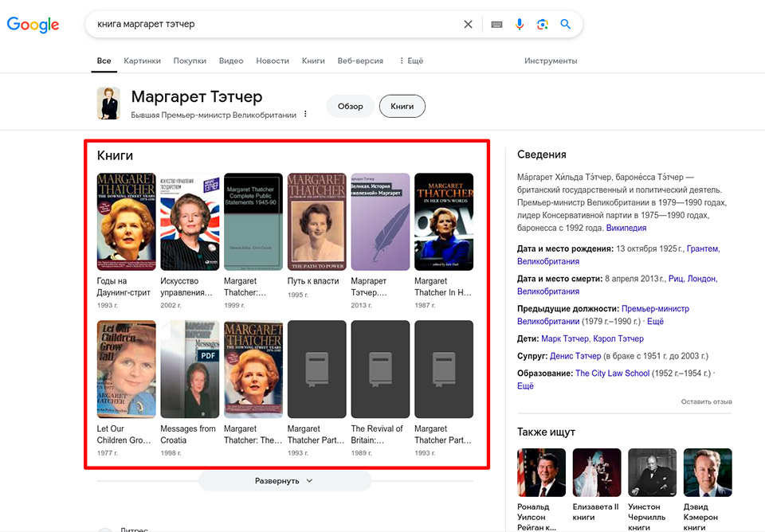Open Google Lens image search icon
Viewport: 765px width, 532px height.
542,24
